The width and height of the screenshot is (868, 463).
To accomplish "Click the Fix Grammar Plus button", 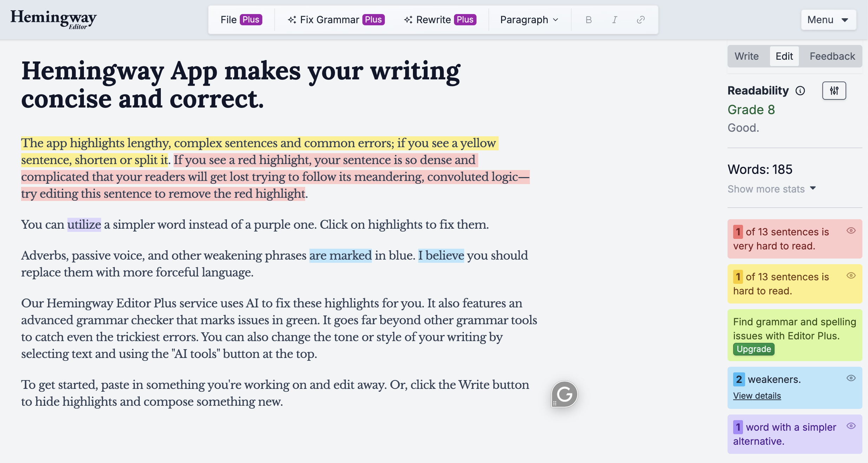I will point(335,20).
